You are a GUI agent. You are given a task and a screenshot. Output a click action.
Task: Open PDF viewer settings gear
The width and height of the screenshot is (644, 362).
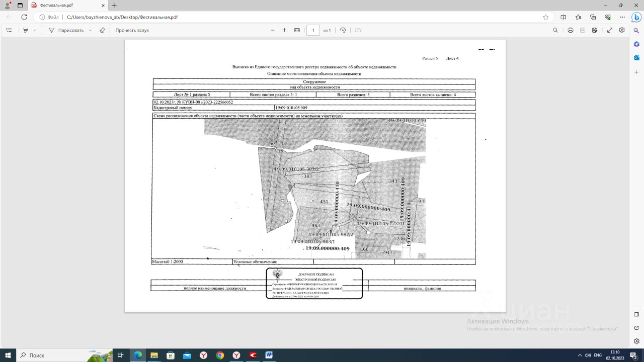(x=622, y=30)
